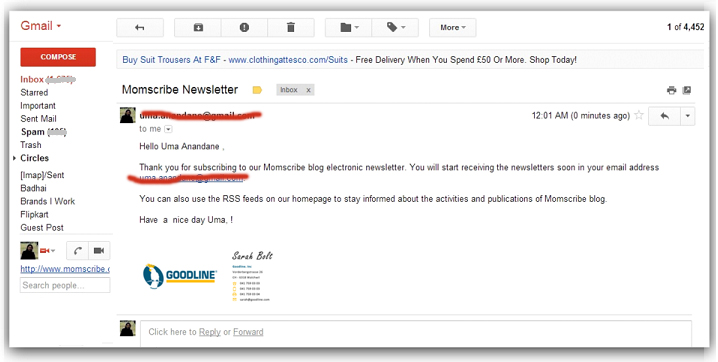Image resolution: width=718 pixels, height=362 pixels.
Task: Open the [Imap]/Sent label
Action: coord(42,175)
